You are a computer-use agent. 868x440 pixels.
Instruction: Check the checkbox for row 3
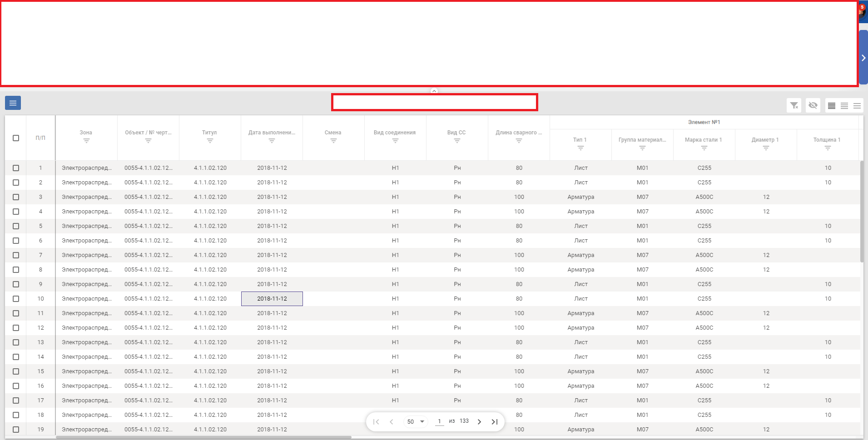tap(16, 197)
